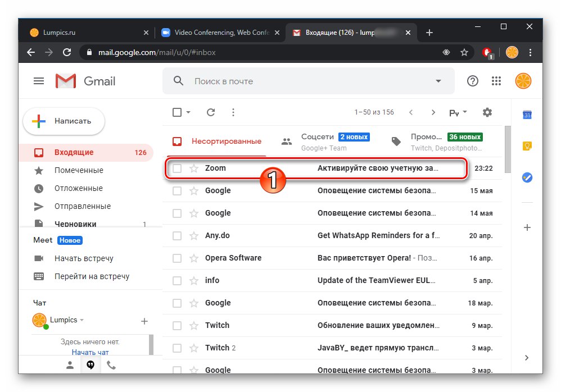Click the search magnifier icon in mail search
Viewport: 561px width, 392px height.
pos(178,81)
